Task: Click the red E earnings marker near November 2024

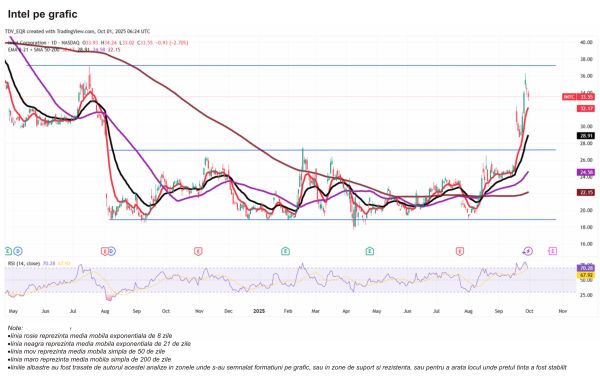Action: pos(198,251)
